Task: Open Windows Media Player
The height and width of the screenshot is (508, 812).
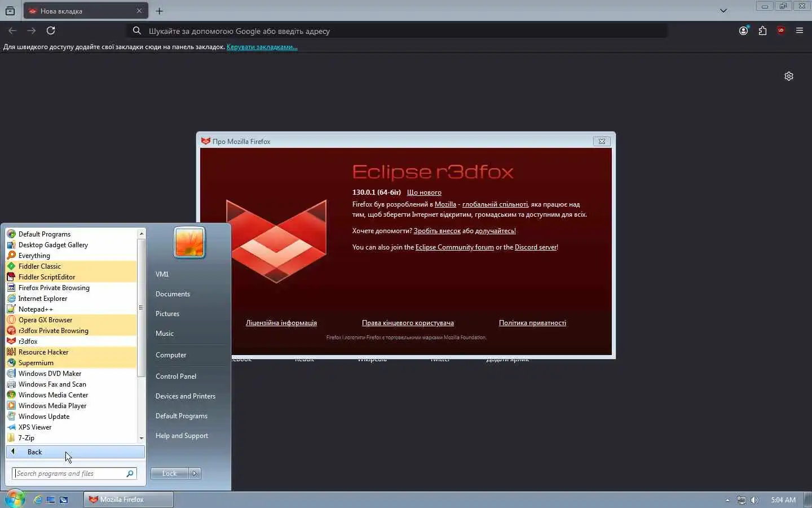Action: pos(71,406)
